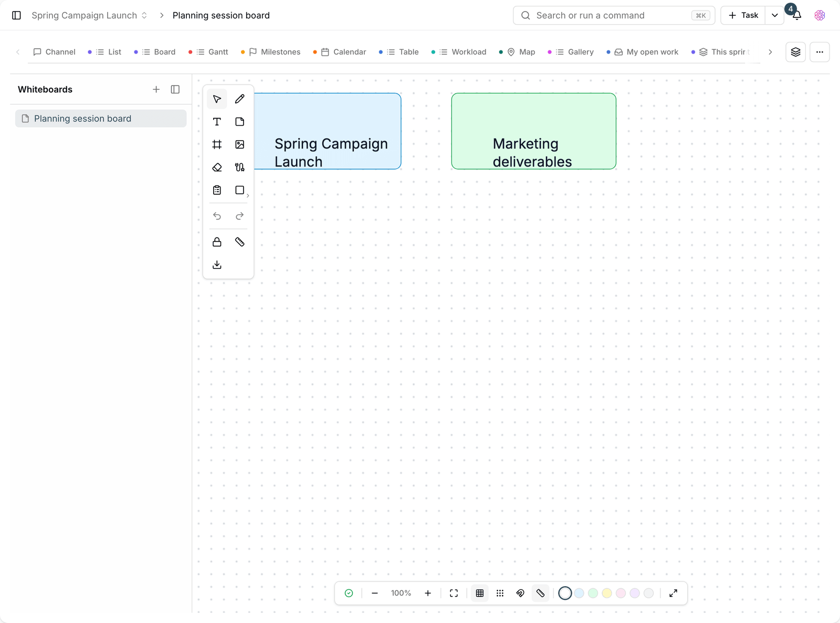The height and width of the screenshot is (623, 840).
Task: Pick the eraser tool
Action: point(217,167)
